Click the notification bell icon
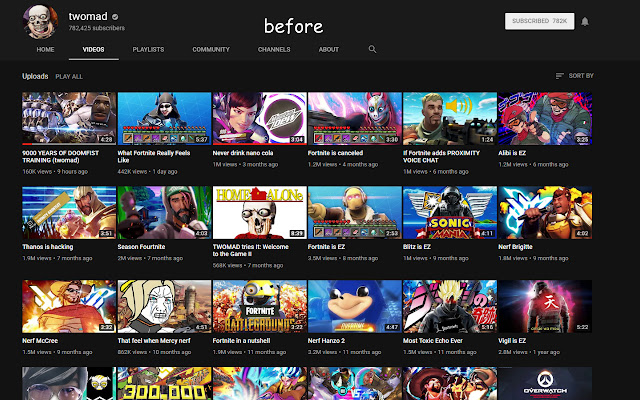The height and width of the screenshot is (400, 640). coord(585,22)
